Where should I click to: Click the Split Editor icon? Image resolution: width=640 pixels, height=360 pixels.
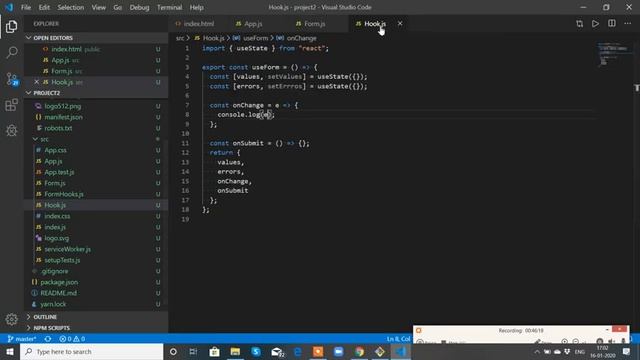pos(611,24)
